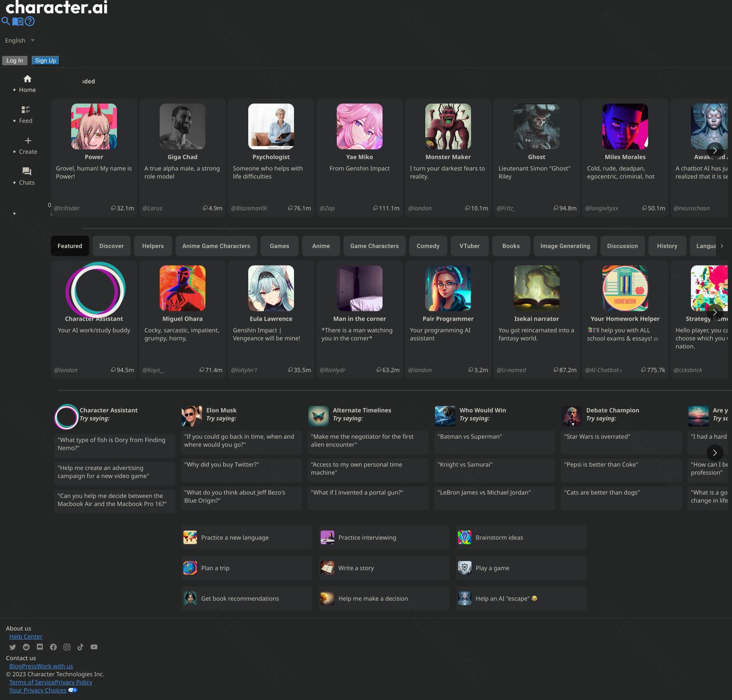Open the Psychologist character card
The image size is (732, 700).
coord(271,158)
